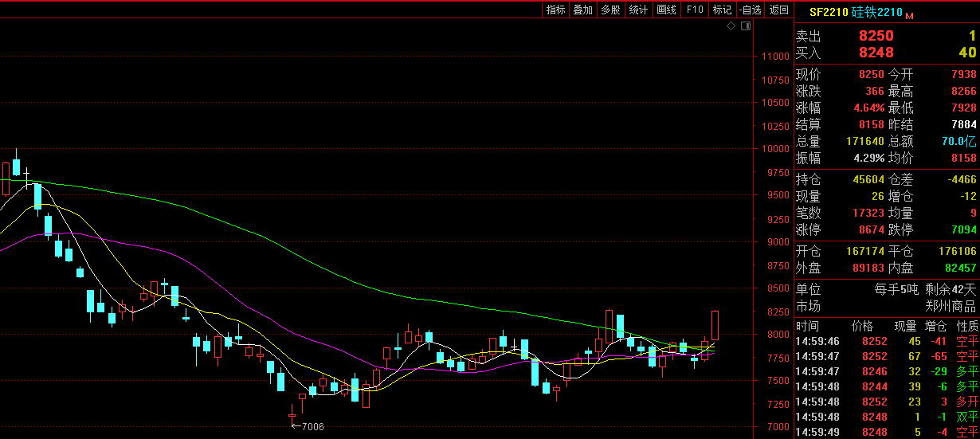Click the 11000 price axis label
This screenshot has height=439, width=980.
(775, 57)
